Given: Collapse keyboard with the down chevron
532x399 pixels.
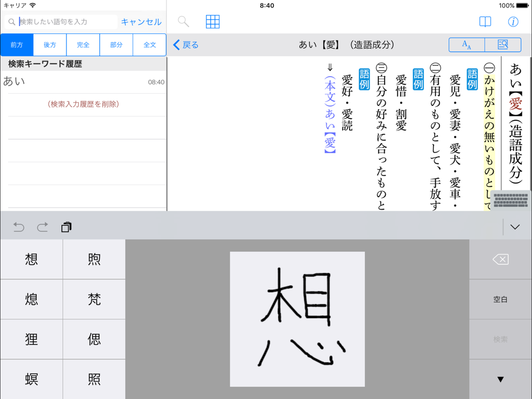Looking at the screenshot, I should (x=515, y=227).
